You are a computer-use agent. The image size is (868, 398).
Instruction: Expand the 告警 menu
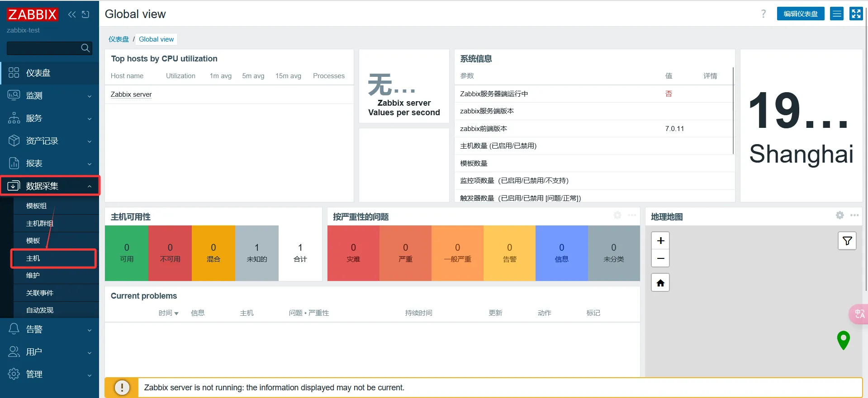(50, 329)
